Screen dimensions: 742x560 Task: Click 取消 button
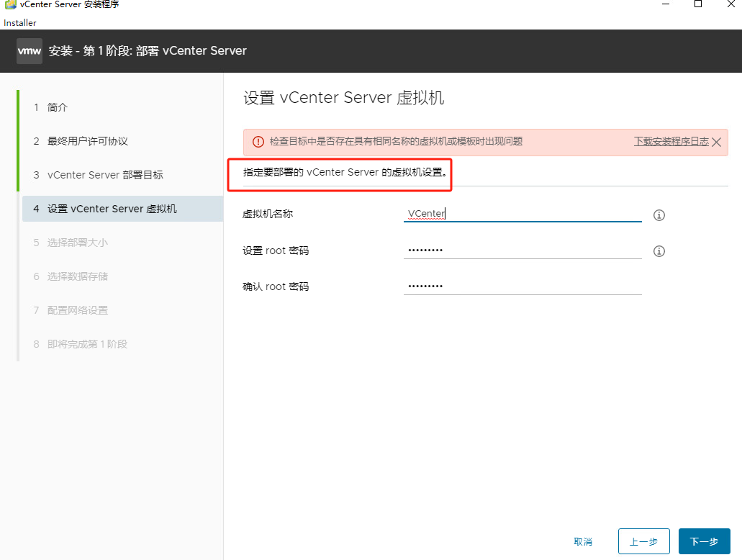tap(582, 541)
